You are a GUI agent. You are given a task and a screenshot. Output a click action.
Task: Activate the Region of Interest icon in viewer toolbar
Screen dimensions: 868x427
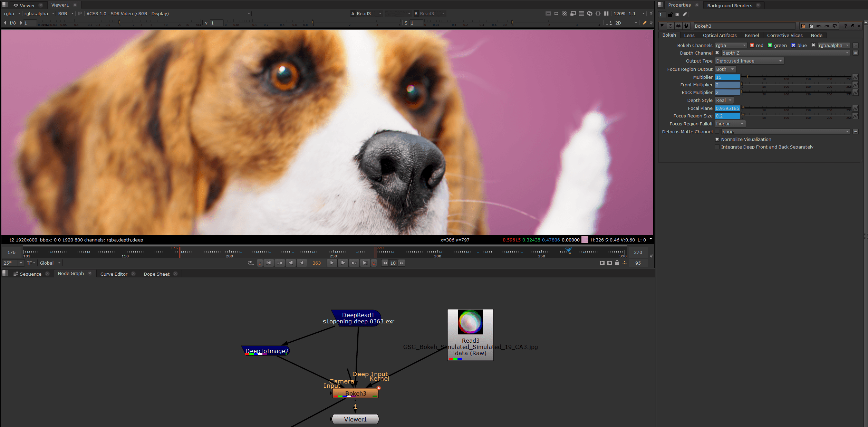[598, 13]
